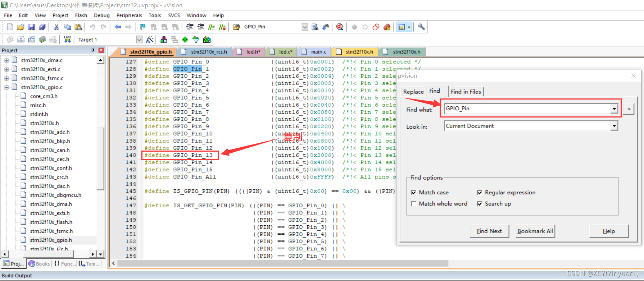Image resolution: width=644 pixels, height=281 pixels.
Task: Click the Find Next button
Action: click(489, 231)
